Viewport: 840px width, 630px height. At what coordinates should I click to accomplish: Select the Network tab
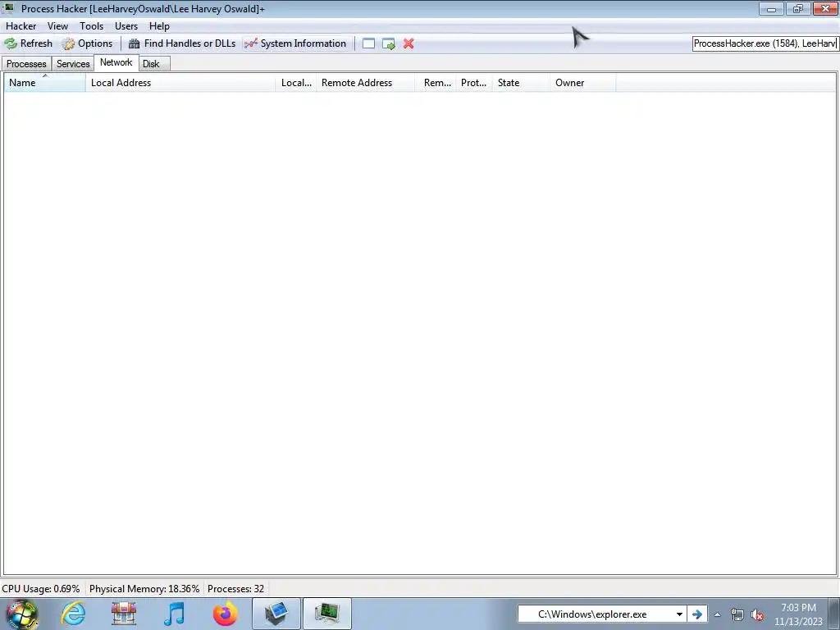coord(116,62)
